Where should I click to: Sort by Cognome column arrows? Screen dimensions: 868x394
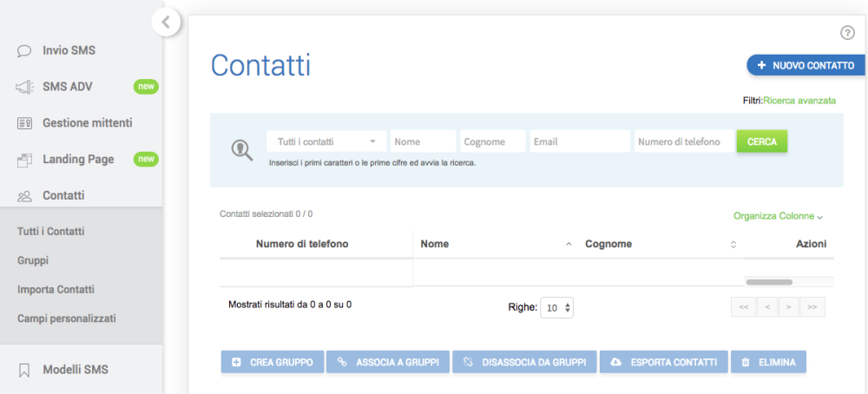point(733,245)
